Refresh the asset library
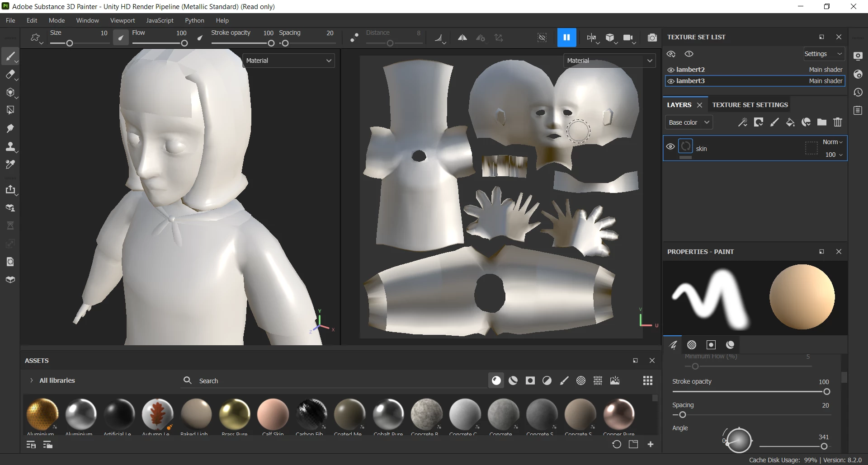The height and width of the screenshot is (465, 868). 616,445
